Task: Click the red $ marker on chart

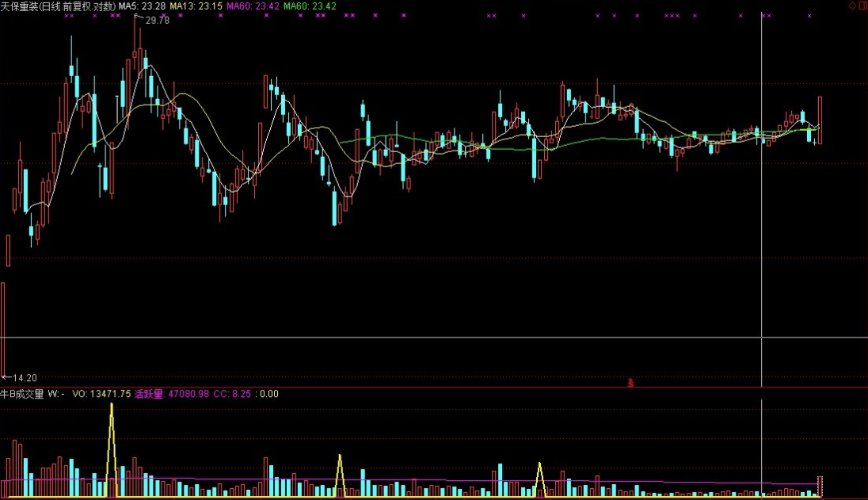Action: [x=630, y=383]
